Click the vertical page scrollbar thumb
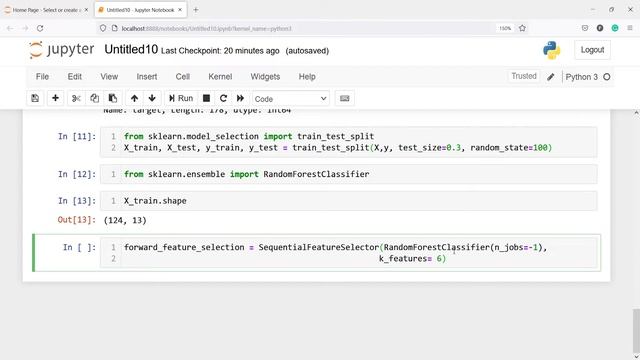 (x=636, y=330)
